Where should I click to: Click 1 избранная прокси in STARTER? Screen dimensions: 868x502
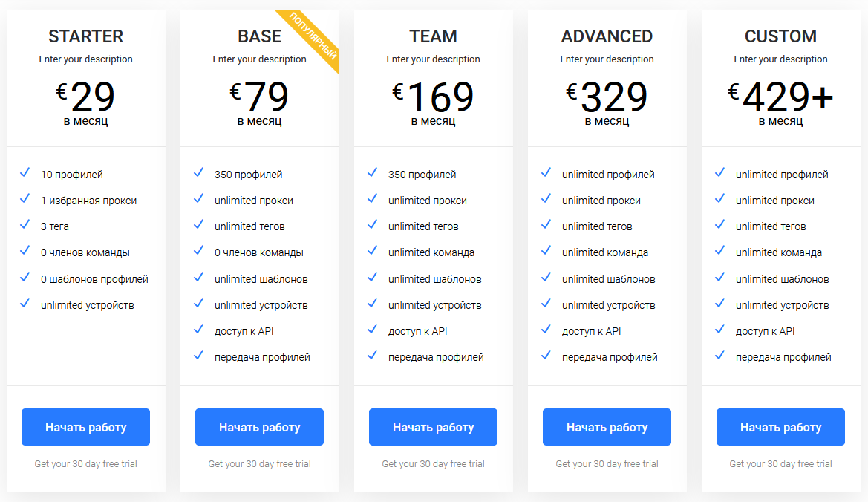click(x=88, y=201)
